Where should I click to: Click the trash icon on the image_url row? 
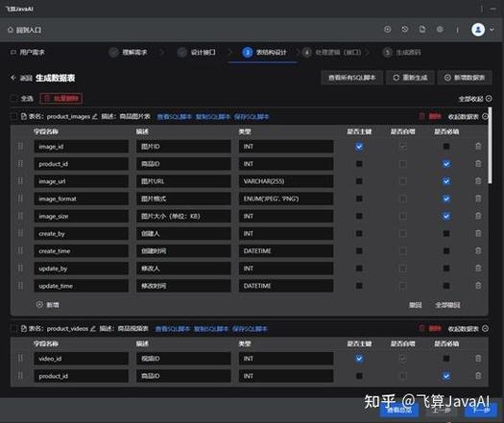point(478,181)
